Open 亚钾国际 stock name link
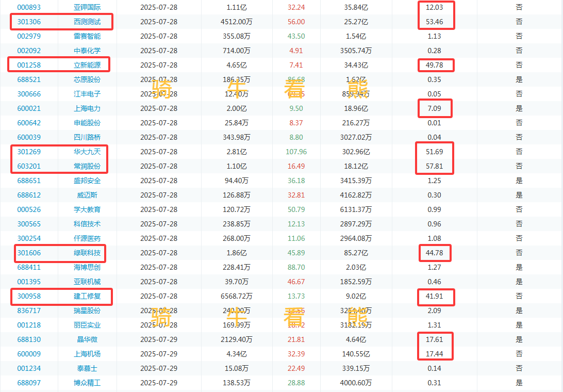This screenshot has height=392, width=563. 87,7
